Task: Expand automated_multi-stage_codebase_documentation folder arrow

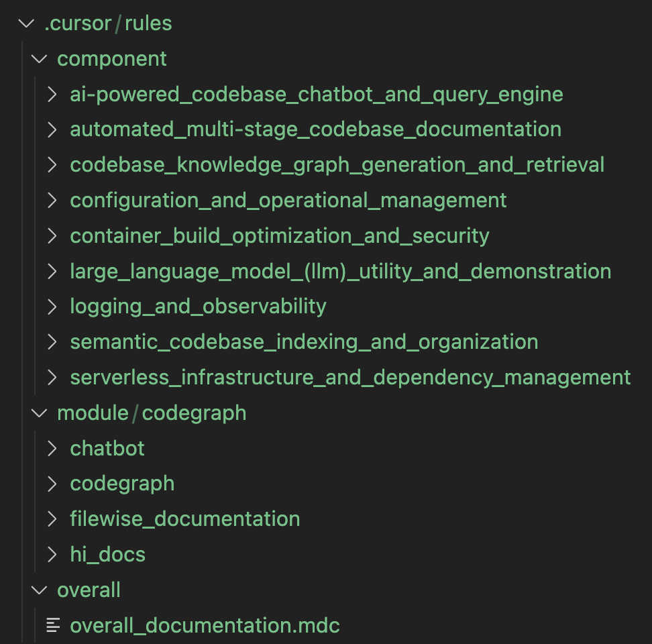Action: [x=52, y=129]
